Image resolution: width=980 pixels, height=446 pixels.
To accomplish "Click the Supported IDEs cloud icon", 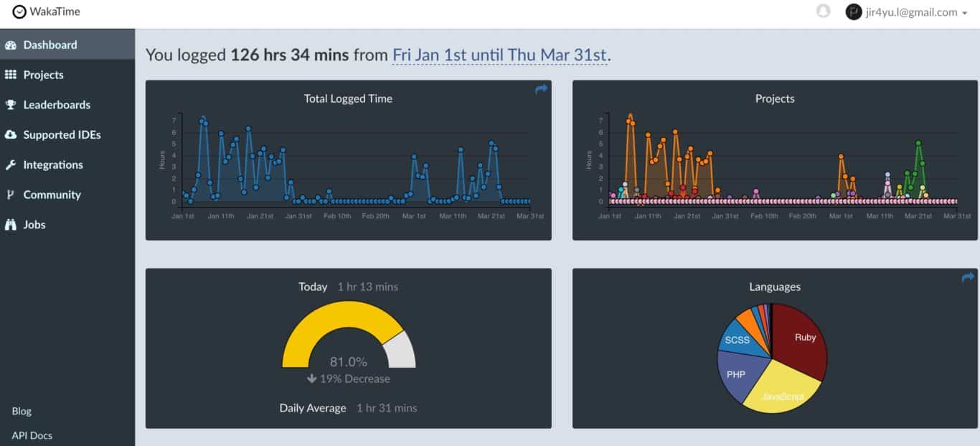I will 11,134.
